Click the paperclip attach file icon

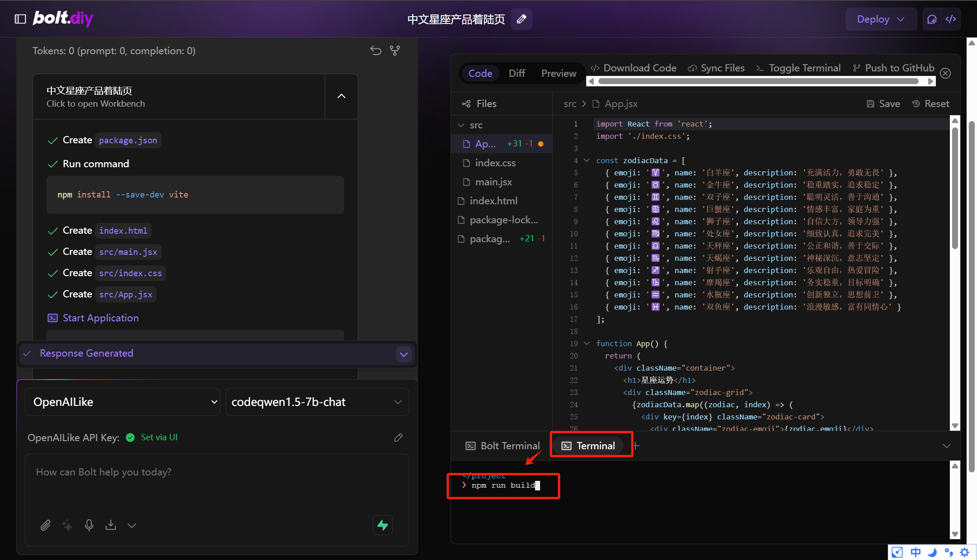tap(45, 525)
